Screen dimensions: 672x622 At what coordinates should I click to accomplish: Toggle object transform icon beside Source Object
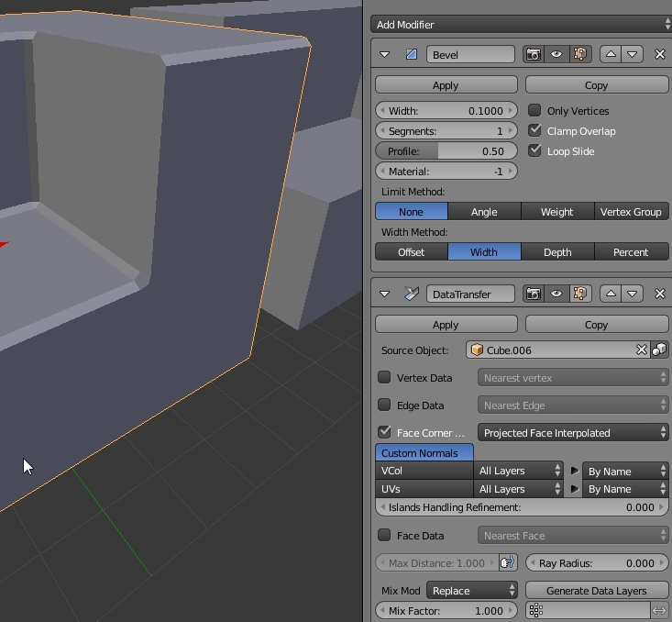(659, 350)
